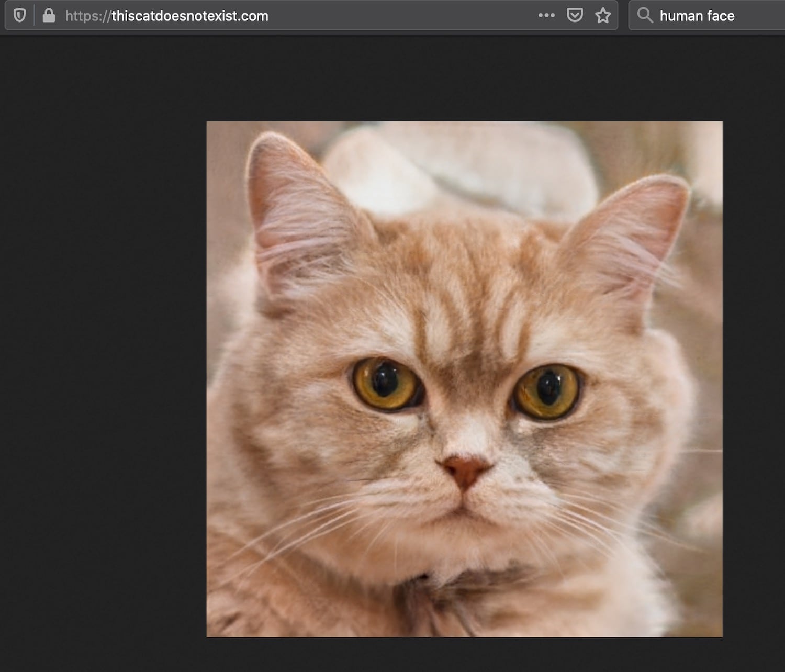Open the tracking protection shield panel
785x672 pixels.
pos(19,16)
